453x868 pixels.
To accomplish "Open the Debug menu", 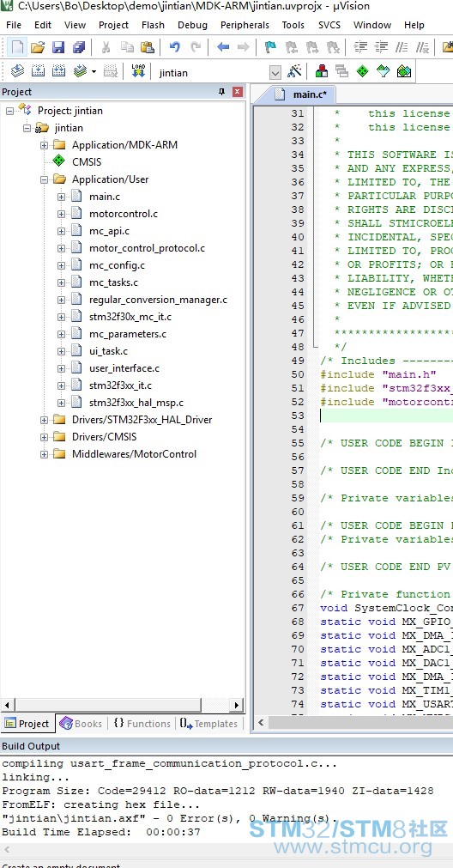I will (192, 25).
